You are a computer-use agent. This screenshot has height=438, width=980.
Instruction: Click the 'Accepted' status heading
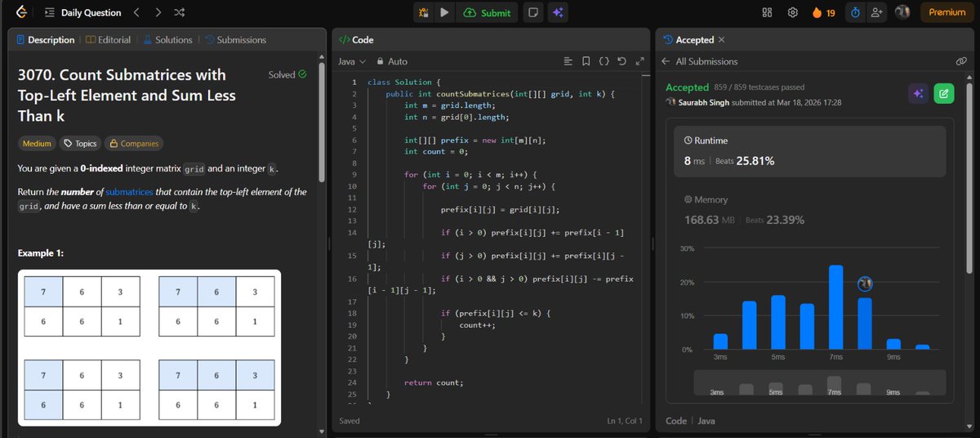coord(688,87)
